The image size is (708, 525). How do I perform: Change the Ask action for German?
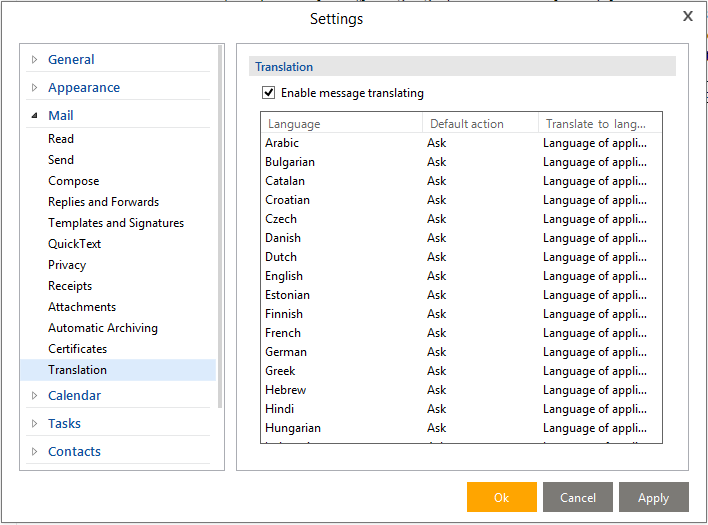[437, 352]
